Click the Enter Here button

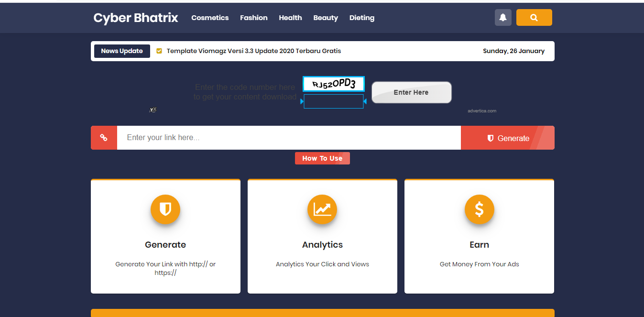(411, 92)
